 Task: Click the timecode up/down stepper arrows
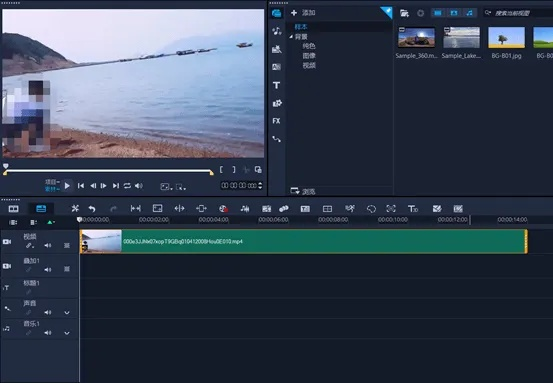coord(260,186)
